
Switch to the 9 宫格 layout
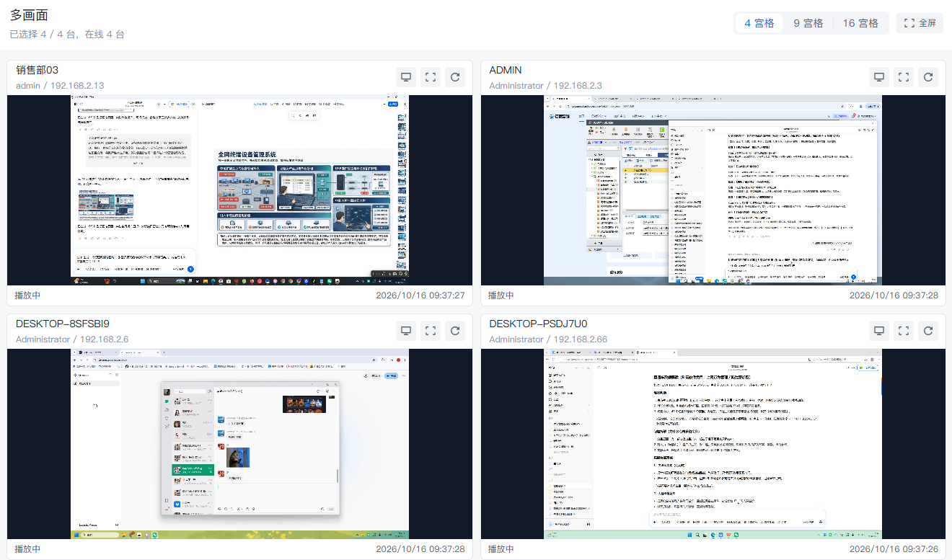(808, 23)
